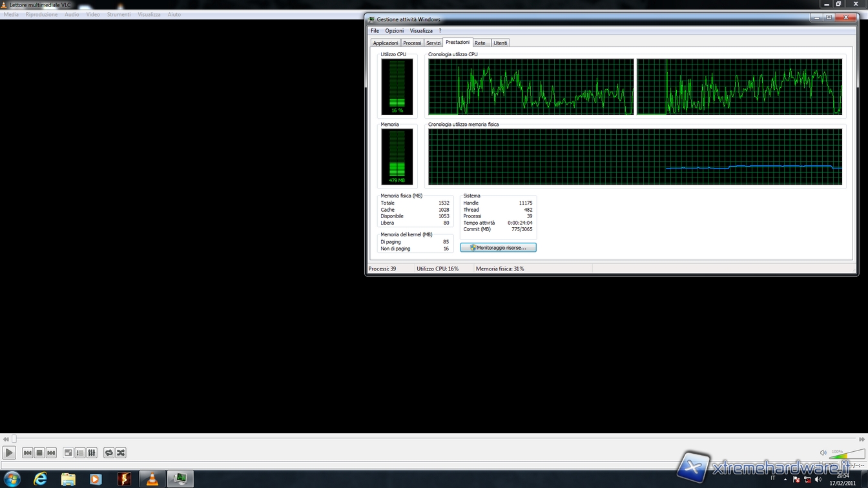The height and width of the screenshot is (488, 868).
Task: Toggle loop repeat mode in VLC
Action: tap(108, 453)
